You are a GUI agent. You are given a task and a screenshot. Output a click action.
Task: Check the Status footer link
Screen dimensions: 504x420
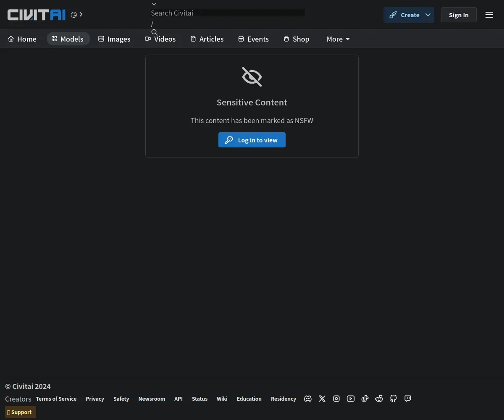click(199, 399)
